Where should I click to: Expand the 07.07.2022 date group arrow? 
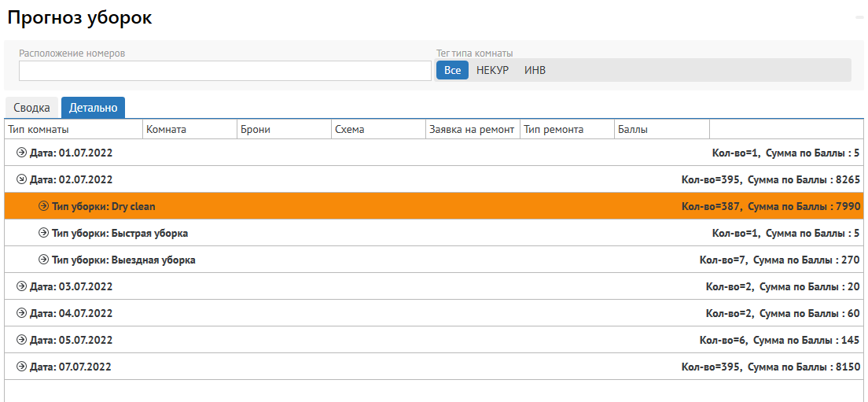22,367
